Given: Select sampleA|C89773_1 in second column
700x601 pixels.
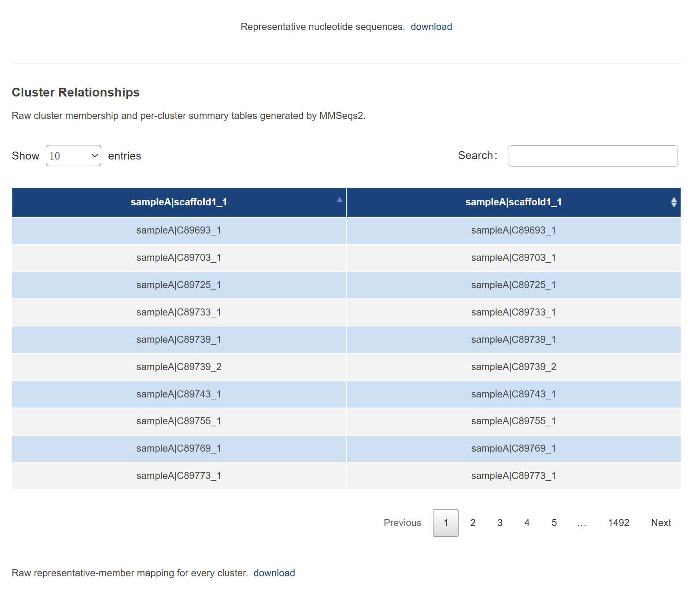Looking at the screenshot, I should point(514,476).
